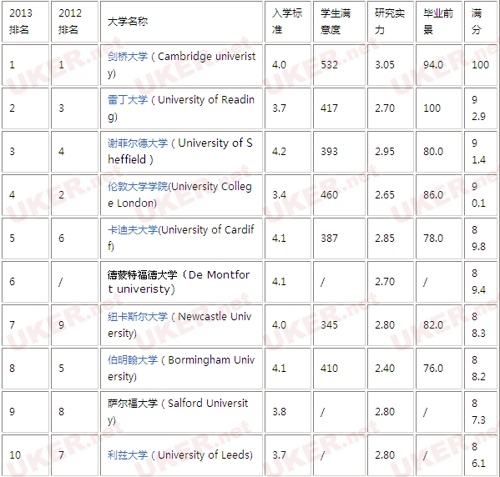The width and height of the screenshot is (500, 477).
Task: Select the 德蒙特福德大学 De Montfort cell
Action: tap(181, 282)
